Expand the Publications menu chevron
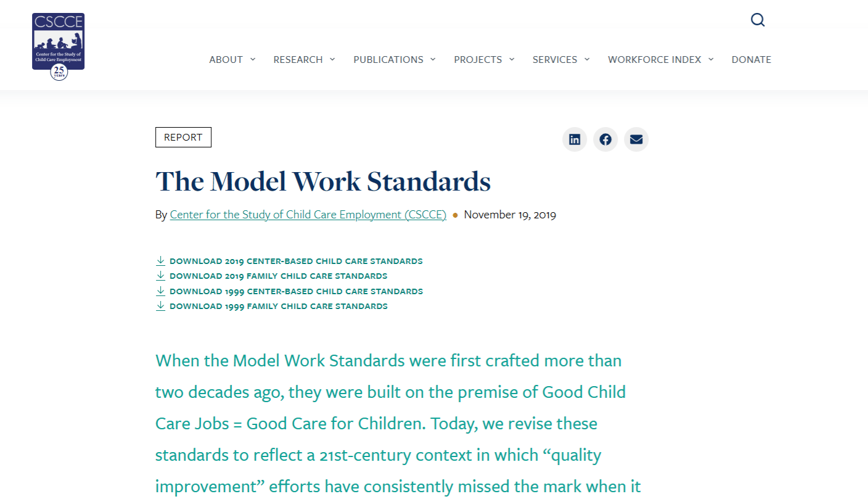868x499 pixels. tap(433, 59)
